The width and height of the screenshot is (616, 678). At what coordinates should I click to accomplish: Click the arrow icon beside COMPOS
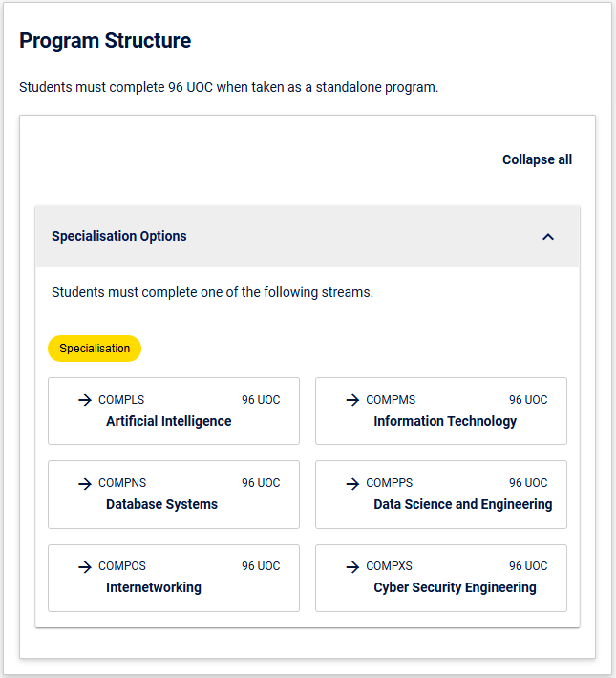coord(85,566)
